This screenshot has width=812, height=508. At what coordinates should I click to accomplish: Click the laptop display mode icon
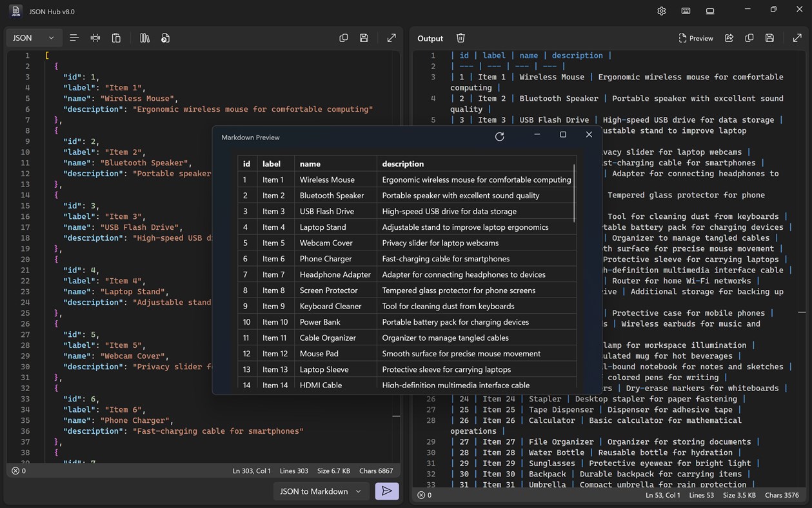[x=710, y=11]
